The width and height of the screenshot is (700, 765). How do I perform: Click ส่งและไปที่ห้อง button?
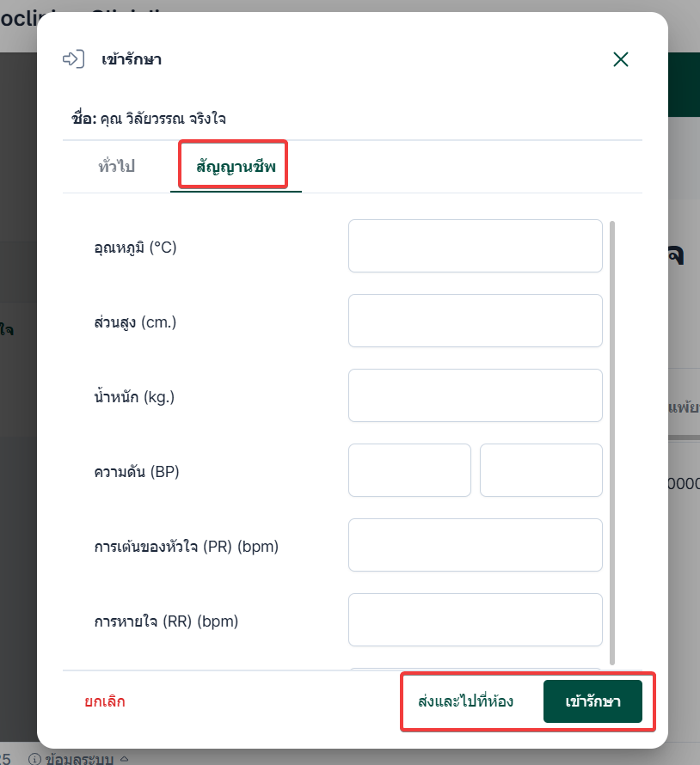(465, 701)
